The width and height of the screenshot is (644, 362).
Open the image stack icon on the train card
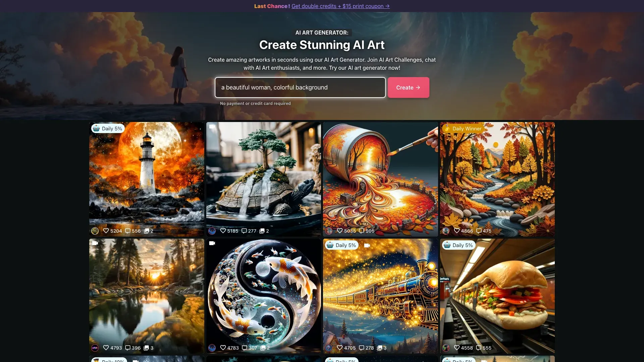(380, 348)
